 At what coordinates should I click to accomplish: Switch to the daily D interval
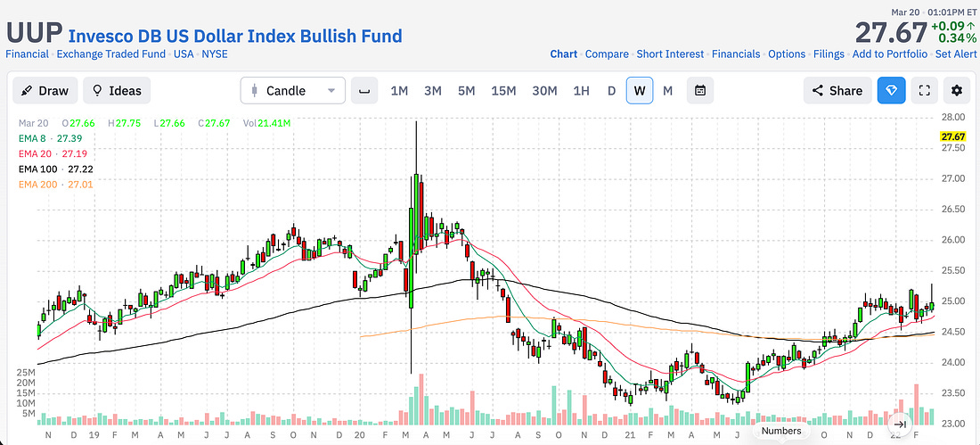[611, 91]
